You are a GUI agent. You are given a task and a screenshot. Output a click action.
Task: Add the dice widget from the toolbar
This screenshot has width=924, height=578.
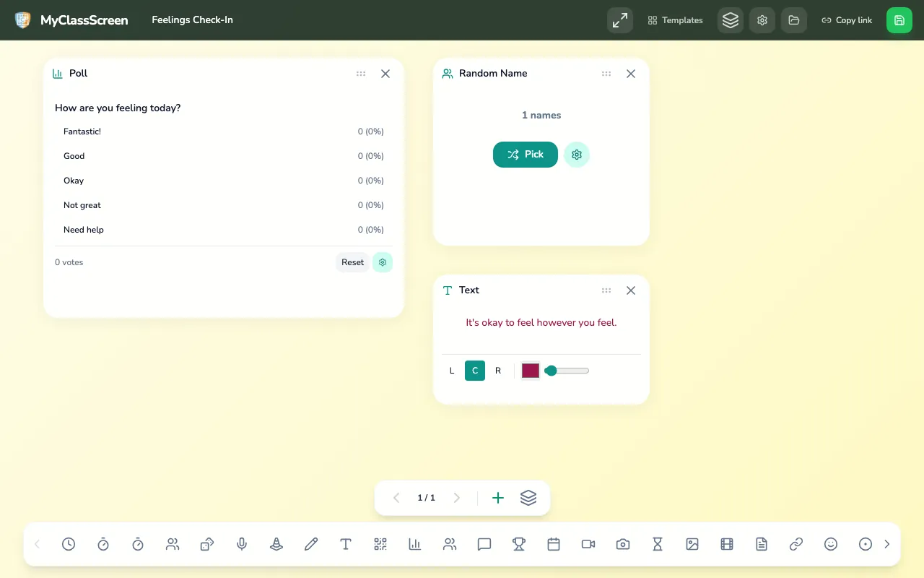tap(207, 544)
